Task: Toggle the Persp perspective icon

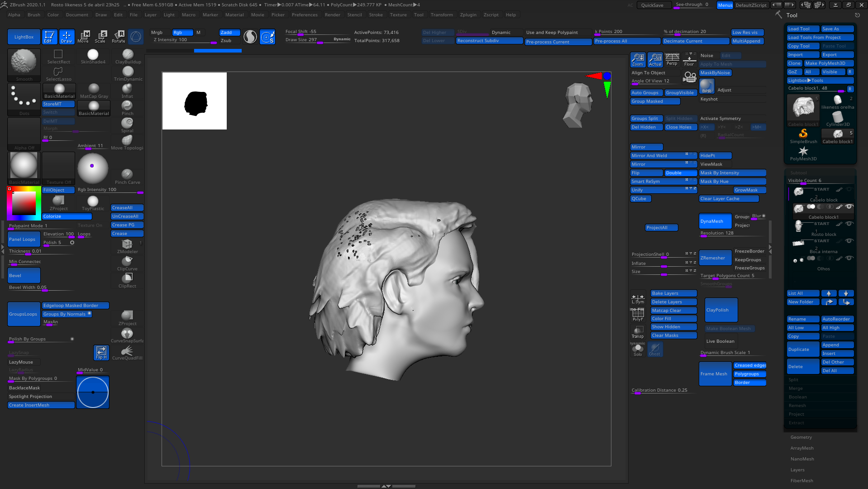Action: pyautogui.click(x=672, y=60)
